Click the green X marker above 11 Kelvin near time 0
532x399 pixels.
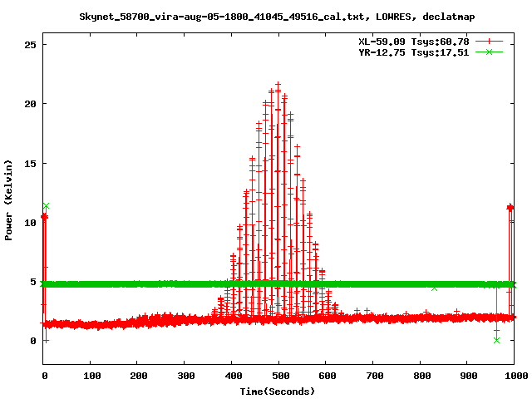pyautogui.click(x=47, y=206)
